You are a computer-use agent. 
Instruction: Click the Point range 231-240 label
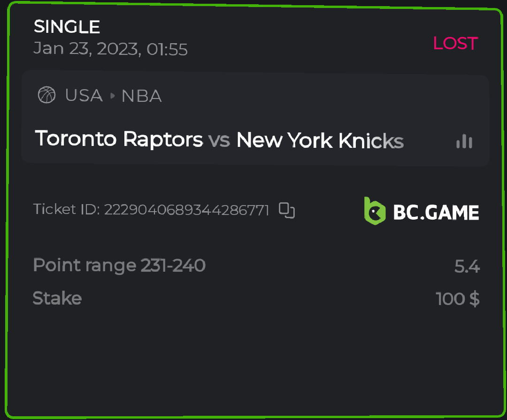[x=119, y=266]
